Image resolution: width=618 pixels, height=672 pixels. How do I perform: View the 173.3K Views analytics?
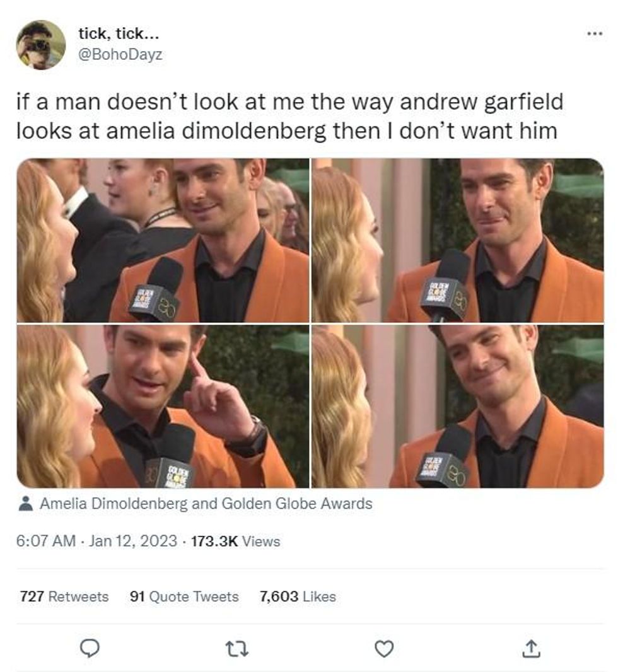(235, 541)
